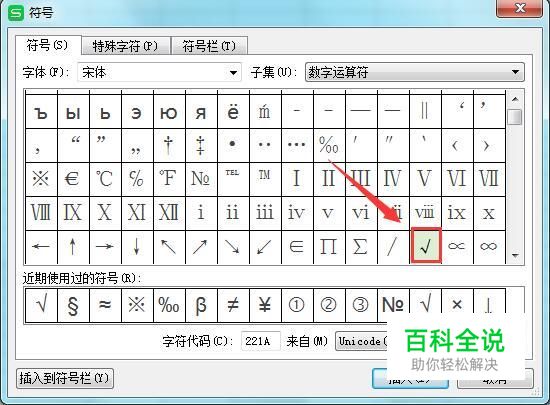Open the 子集 subset dropdown
The height and width of the screenshot is (405, 550).
click(415, 72)
